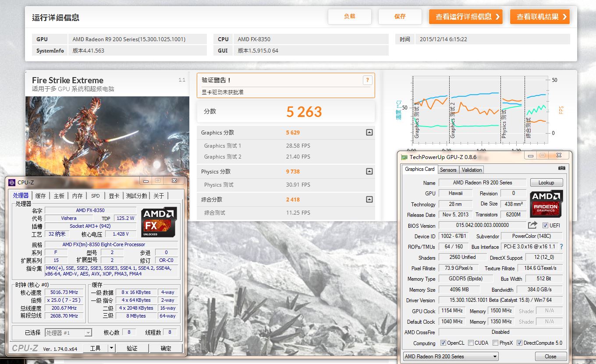
Task: Open the 显卡 tab in CPU-Z
Action: coord(114,196)
